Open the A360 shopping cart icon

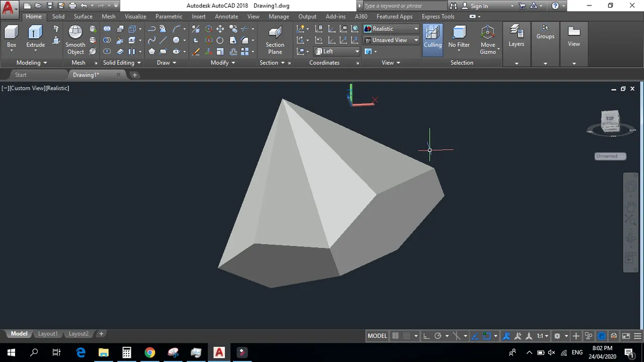click(522, 6)
